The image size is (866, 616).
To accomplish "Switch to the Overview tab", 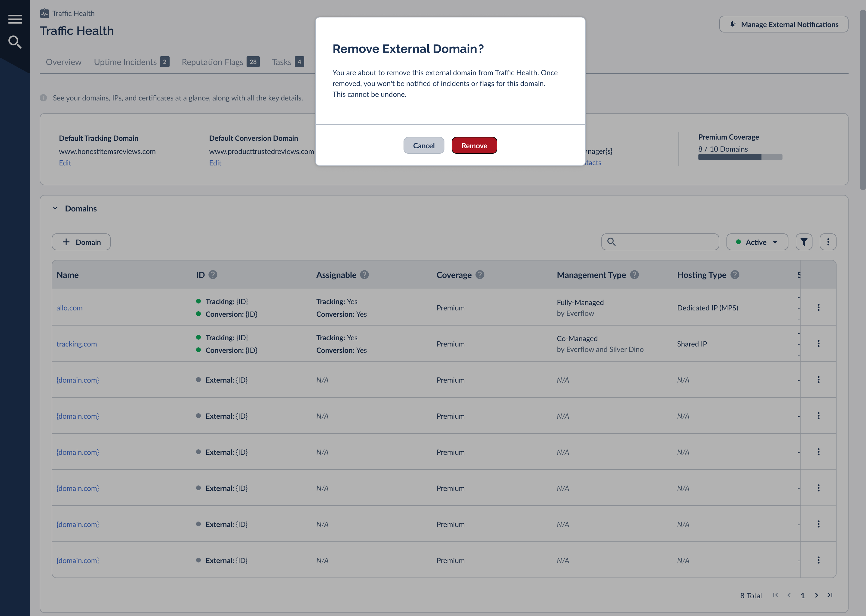I will click(63, 62).
